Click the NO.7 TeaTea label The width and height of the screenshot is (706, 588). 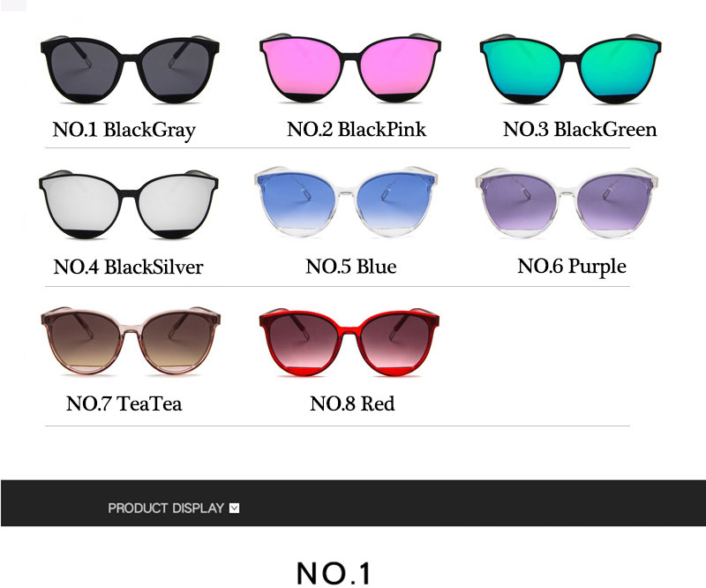(x=124, y=403)
